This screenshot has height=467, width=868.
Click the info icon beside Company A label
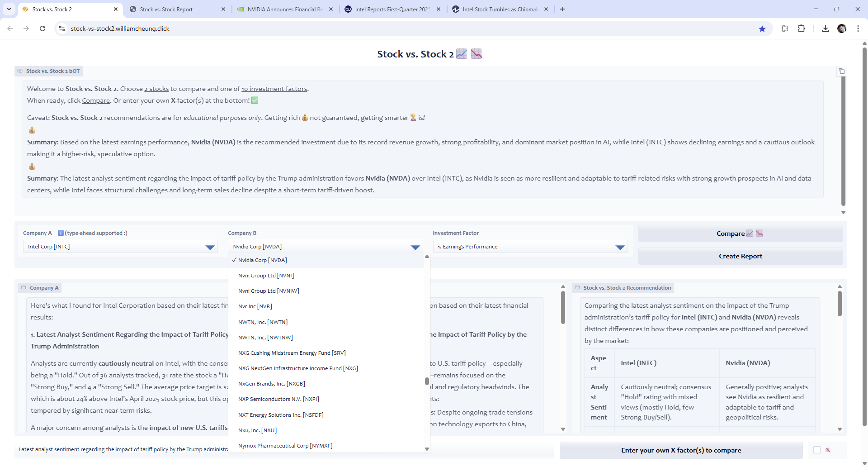coord(61,233)
